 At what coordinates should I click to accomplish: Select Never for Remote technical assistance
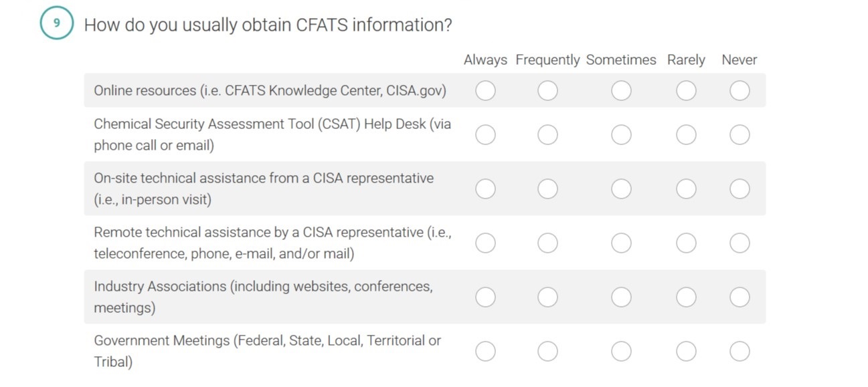coord(740,243)
